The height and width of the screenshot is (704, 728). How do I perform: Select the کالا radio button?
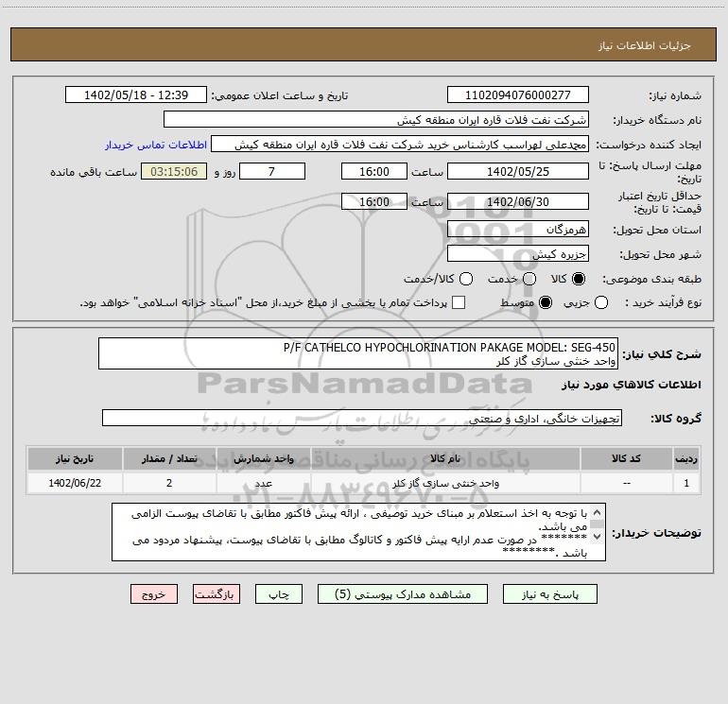point(579,279)
